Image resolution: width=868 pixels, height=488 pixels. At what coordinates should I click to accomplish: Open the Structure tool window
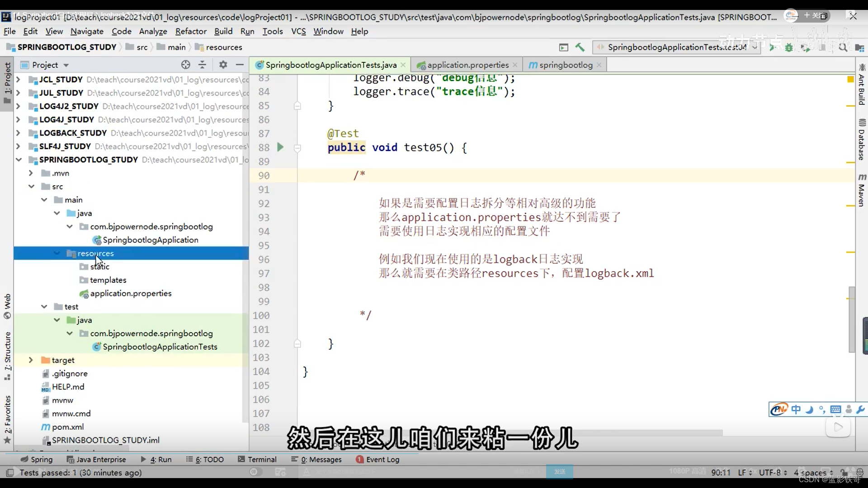click(x=7, y=357)
